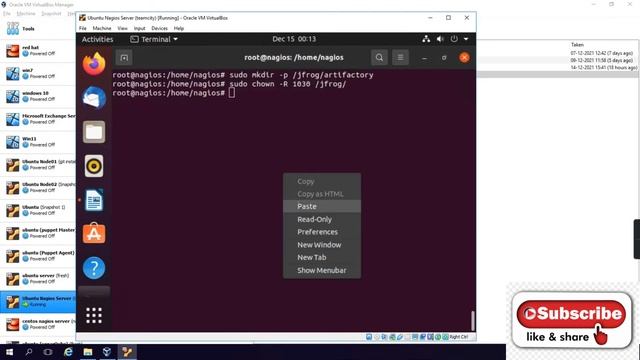Open Thunderbird mail in the dock
The width and height of the screenshot is (640, 360).
coord(94,98)
